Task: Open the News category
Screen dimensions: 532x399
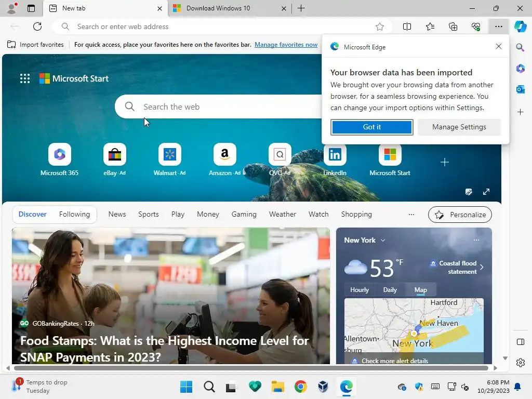Action: [x=117, y=215]
